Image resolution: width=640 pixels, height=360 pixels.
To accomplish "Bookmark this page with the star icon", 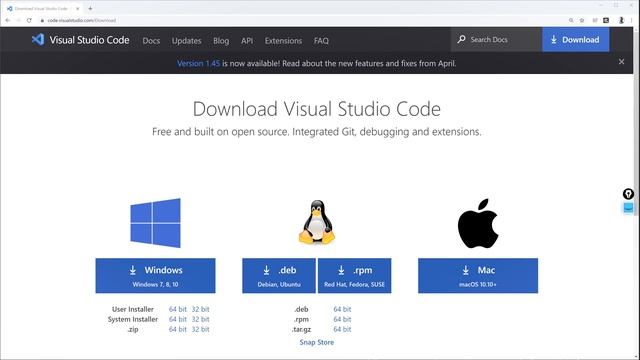I will point(582,20).
